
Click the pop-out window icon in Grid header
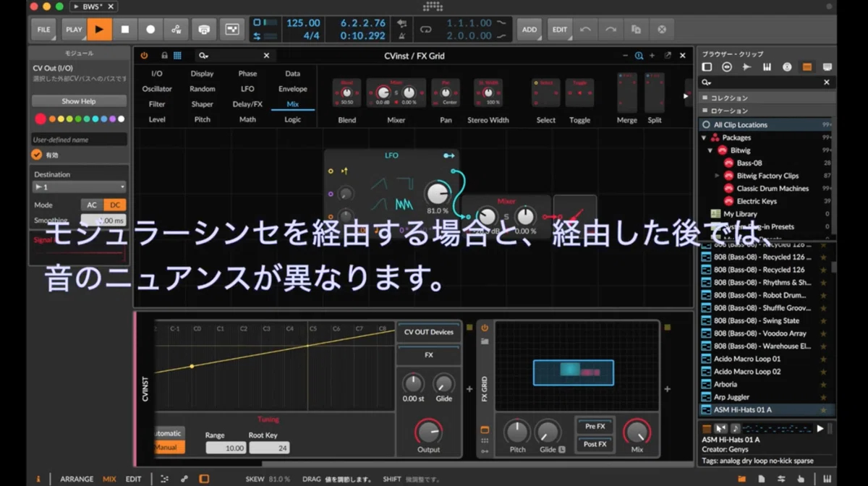click(668, 56)
